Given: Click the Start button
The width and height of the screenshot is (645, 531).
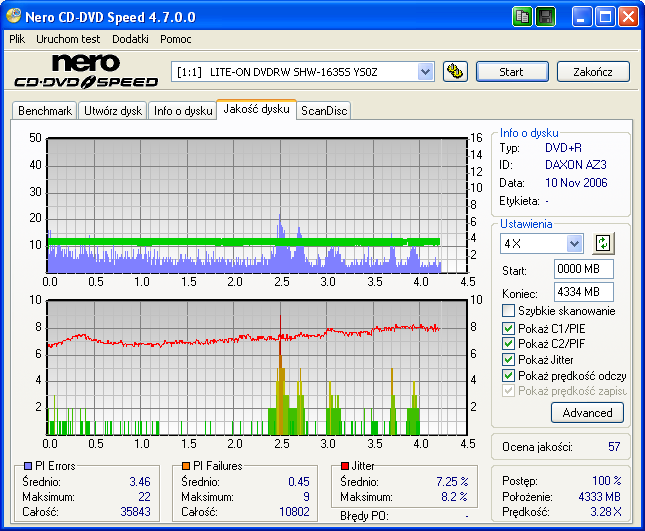Looking at the screenshot, I should click(x=512, y=72).
